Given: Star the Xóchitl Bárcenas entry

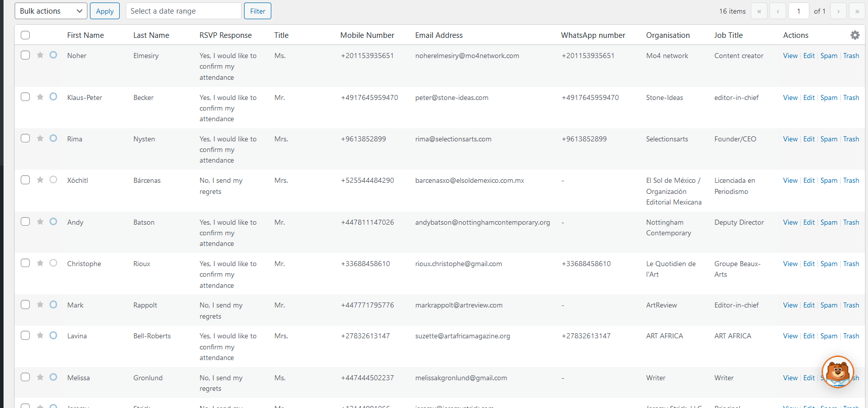Looking at the screenshot, I should pos(40,180).
